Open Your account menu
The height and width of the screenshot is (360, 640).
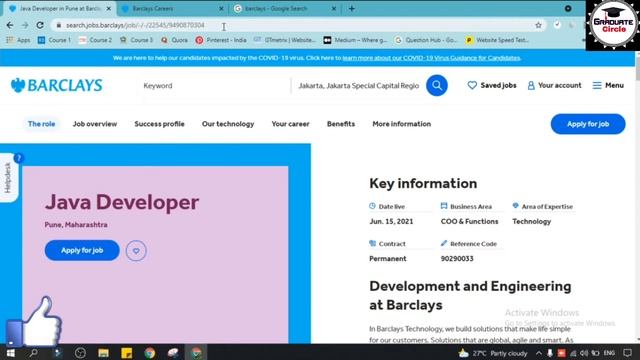point(554,85)
